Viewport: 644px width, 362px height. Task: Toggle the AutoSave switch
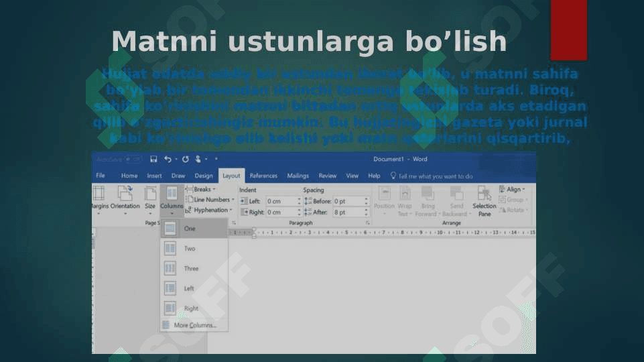[132, 159]
